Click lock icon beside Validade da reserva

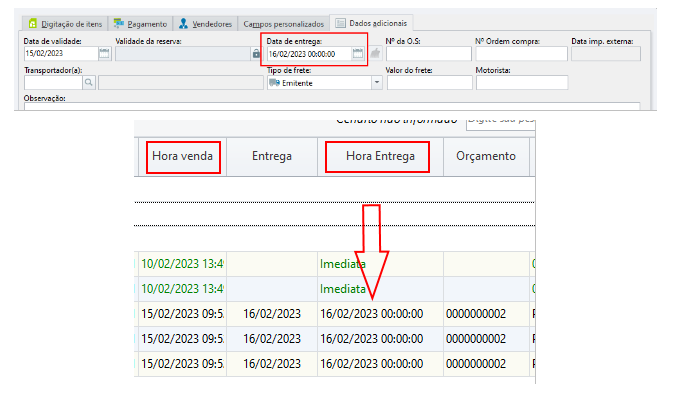click(256, 54)
